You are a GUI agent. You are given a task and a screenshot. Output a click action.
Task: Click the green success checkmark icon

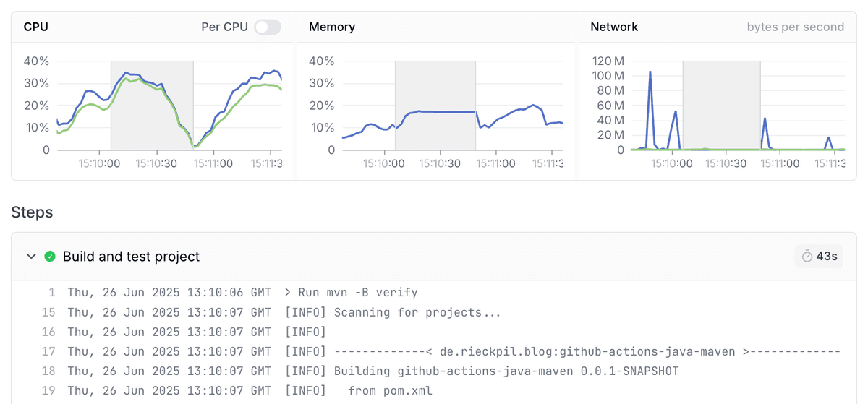[x=50, y=257]
